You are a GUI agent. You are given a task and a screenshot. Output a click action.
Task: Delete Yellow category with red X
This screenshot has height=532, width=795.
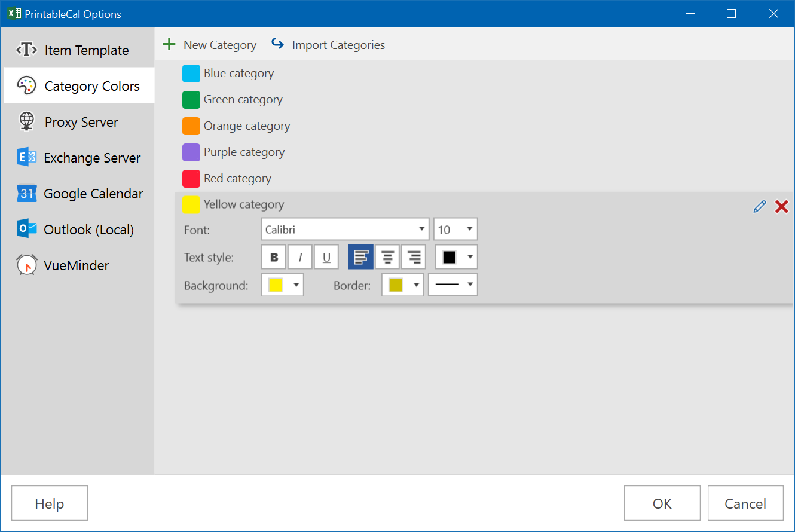tap(781, 207)
